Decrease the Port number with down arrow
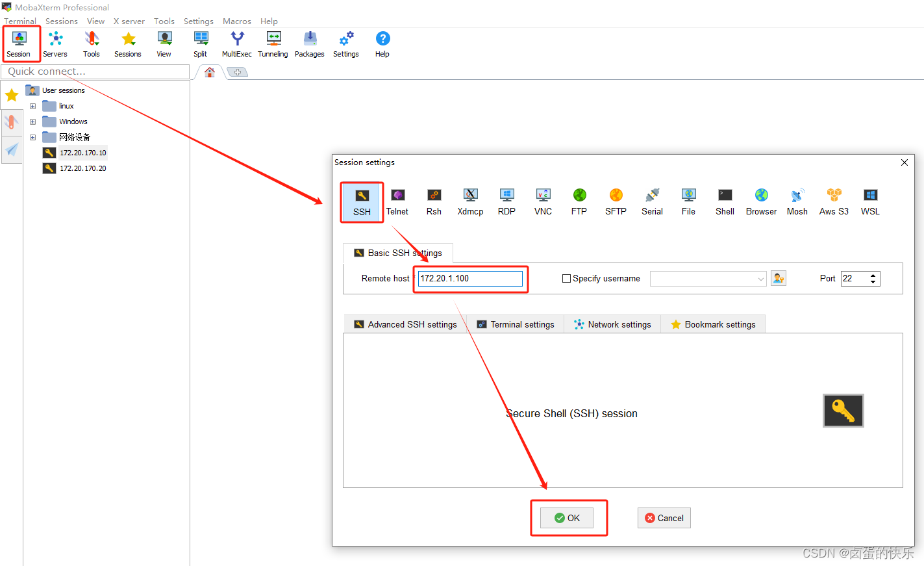 873,282
